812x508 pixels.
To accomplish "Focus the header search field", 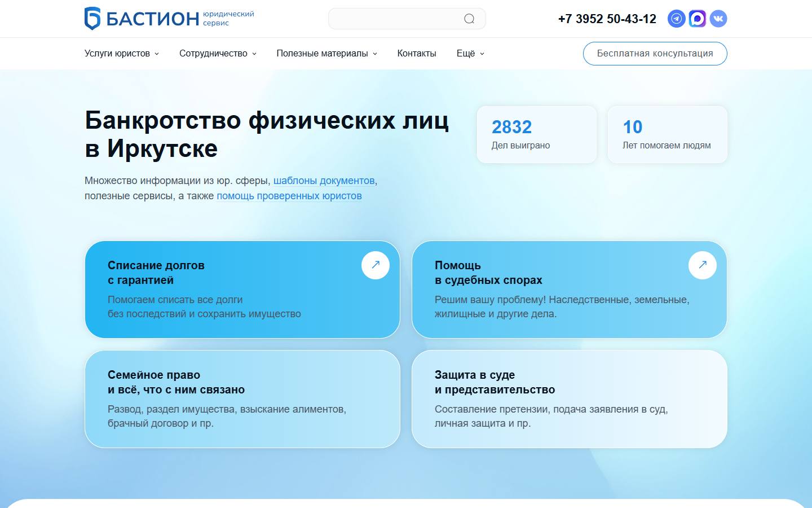I will tap(407, 19).
